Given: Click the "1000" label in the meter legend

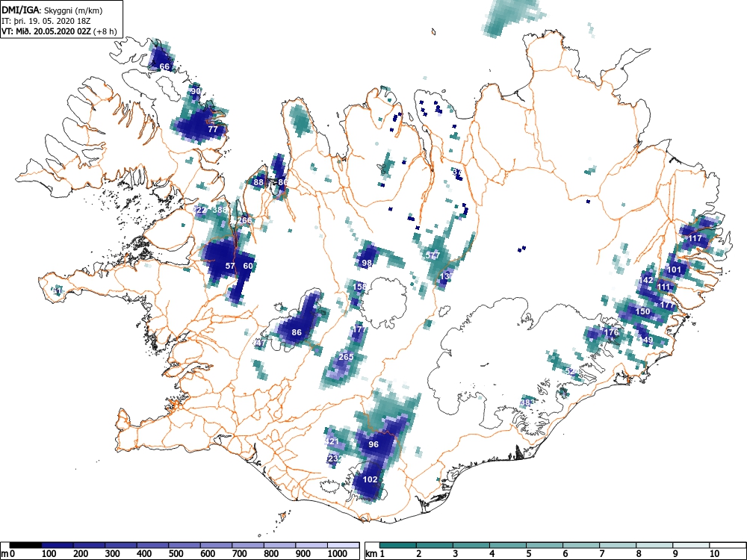Looking at the screenshot, I should [338, 554].
